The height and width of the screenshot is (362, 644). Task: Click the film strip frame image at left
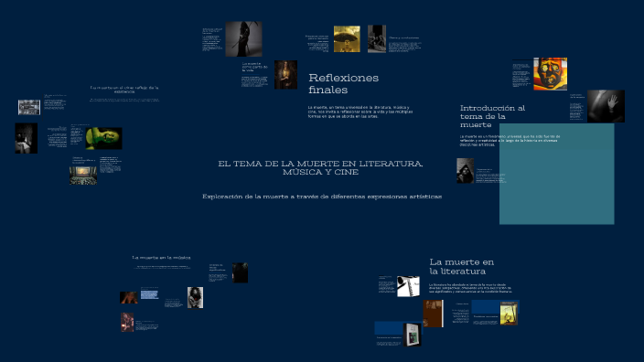[29, 108]
